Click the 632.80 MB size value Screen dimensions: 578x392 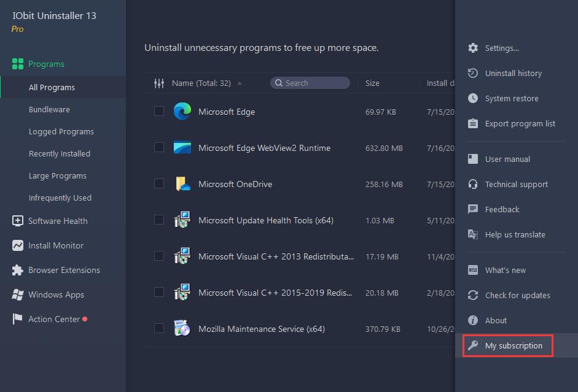[384, 148]
